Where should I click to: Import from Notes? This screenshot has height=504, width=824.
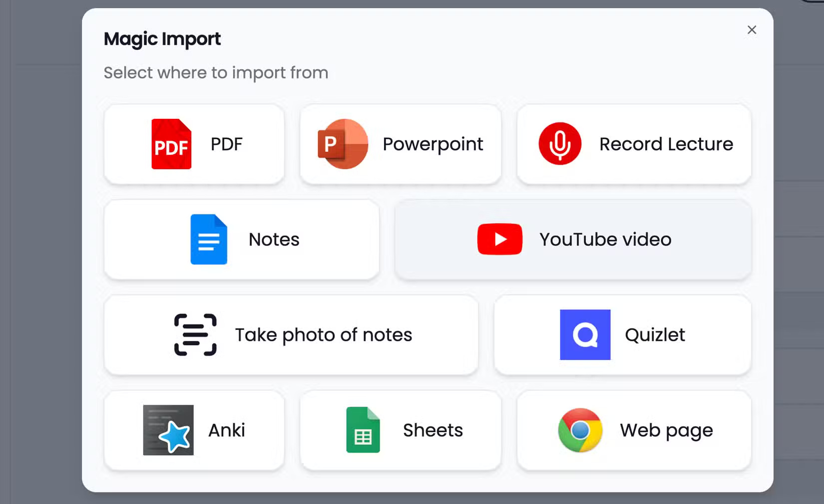pos(241,240)
